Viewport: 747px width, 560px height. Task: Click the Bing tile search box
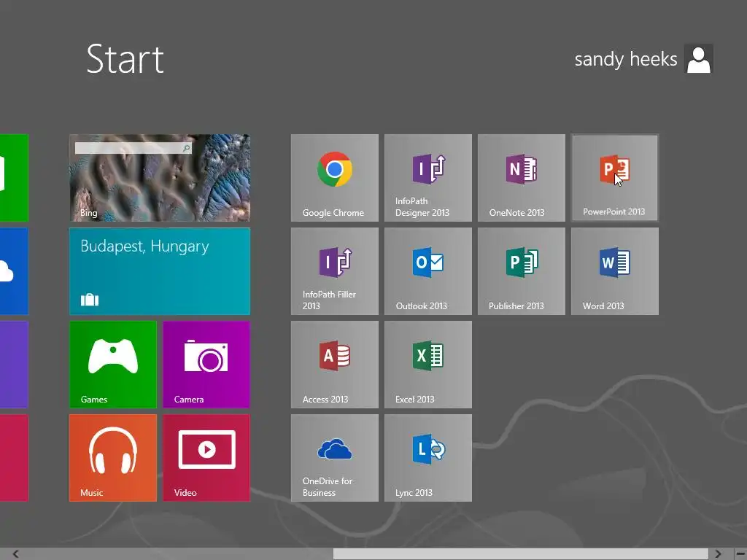click(133, 148)
